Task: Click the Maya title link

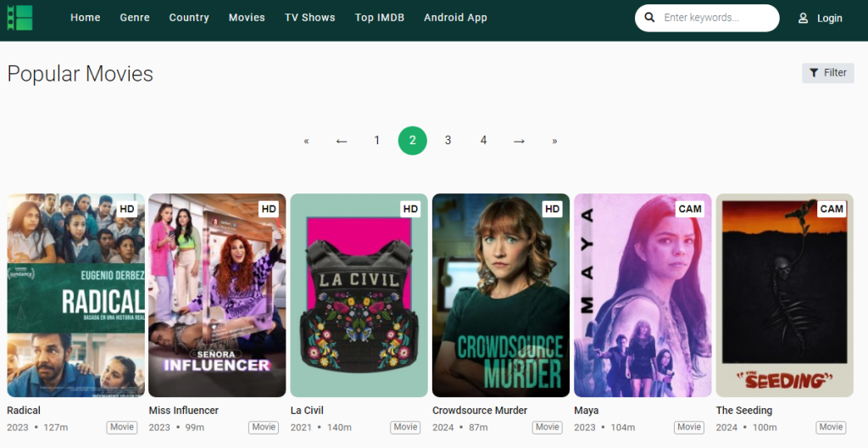Action: point(587,411)
